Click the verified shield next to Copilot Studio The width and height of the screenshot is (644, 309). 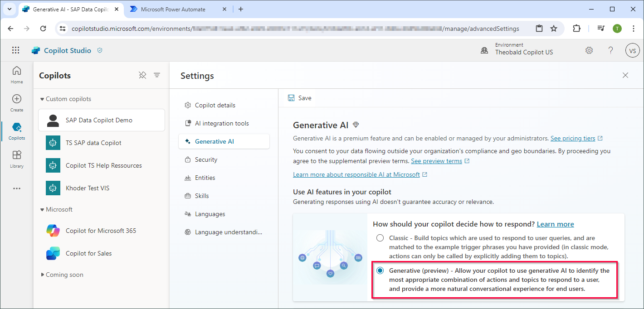point(100,50)
